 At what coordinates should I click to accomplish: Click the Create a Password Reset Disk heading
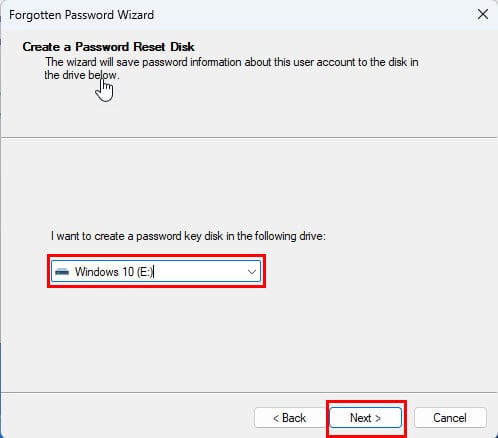(108, 47)
